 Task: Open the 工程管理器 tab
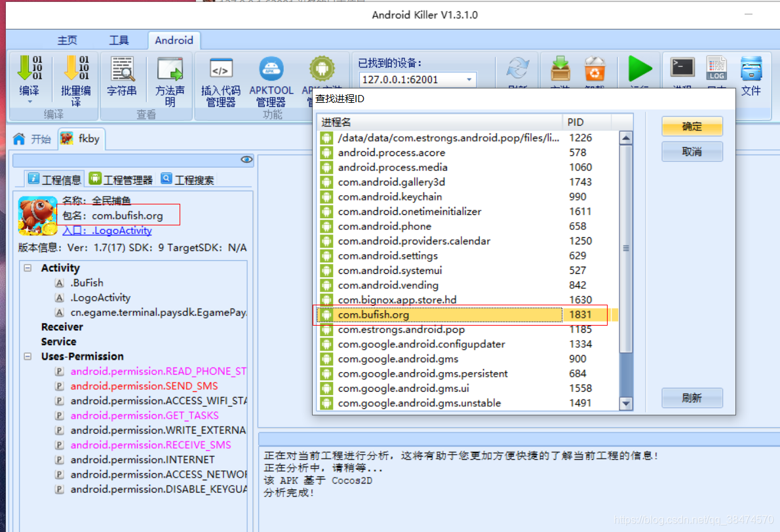pos(121,180)
